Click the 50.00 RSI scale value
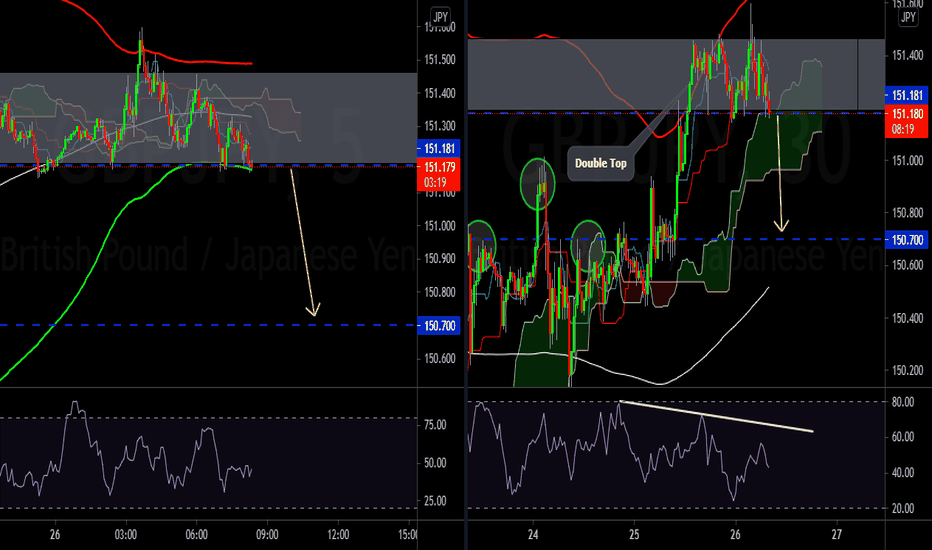 [435, 463]
